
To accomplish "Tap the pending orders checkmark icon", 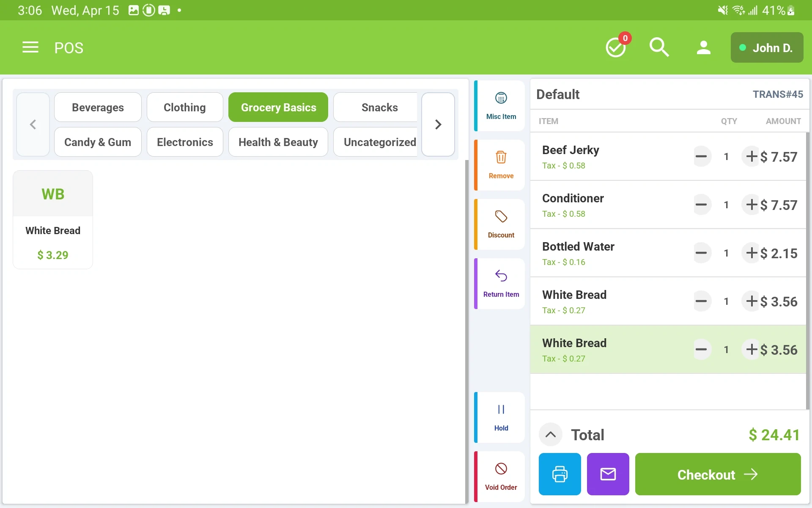I will click(x=616, y=47).
